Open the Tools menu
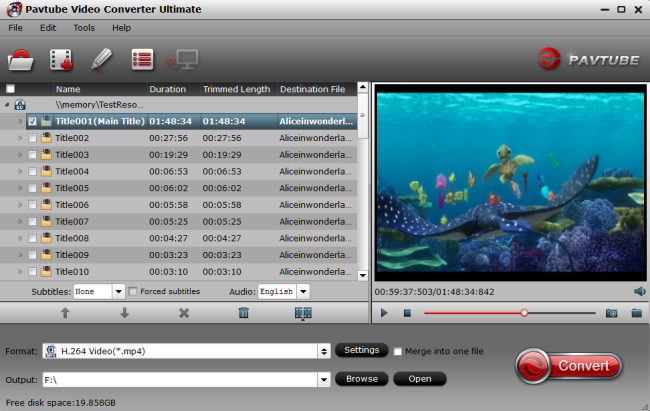The height and width of the screenshot is (411, 650). (x=84, y=28)
